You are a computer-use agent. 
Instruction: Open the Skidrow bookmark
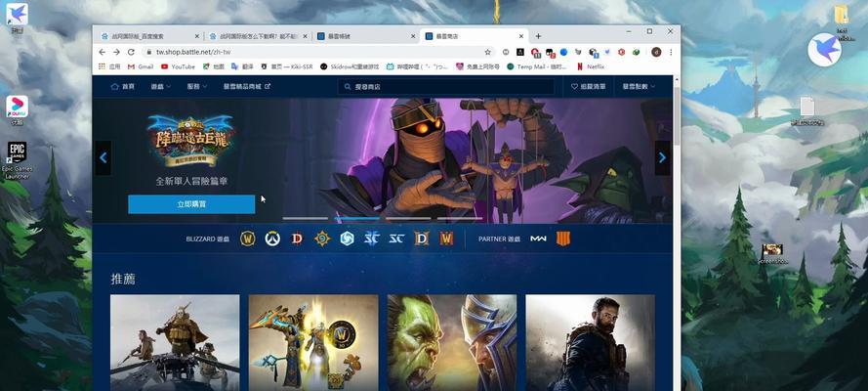click(350, 66)
